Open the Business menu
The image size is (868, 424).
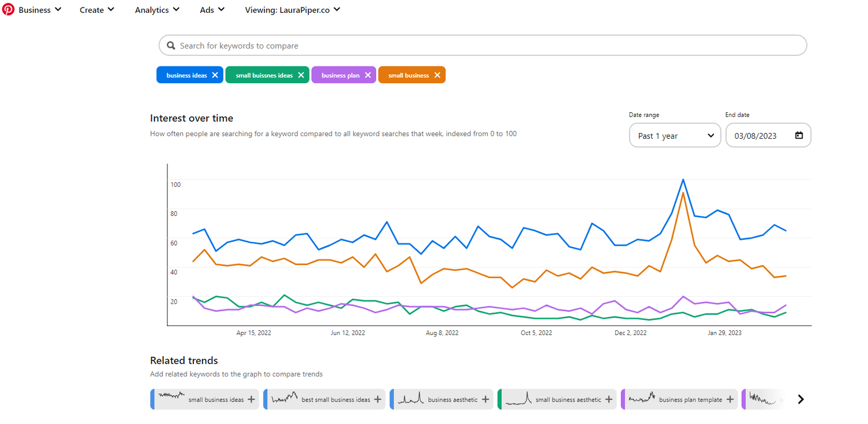pyautogui.click(x=36, y=9)
